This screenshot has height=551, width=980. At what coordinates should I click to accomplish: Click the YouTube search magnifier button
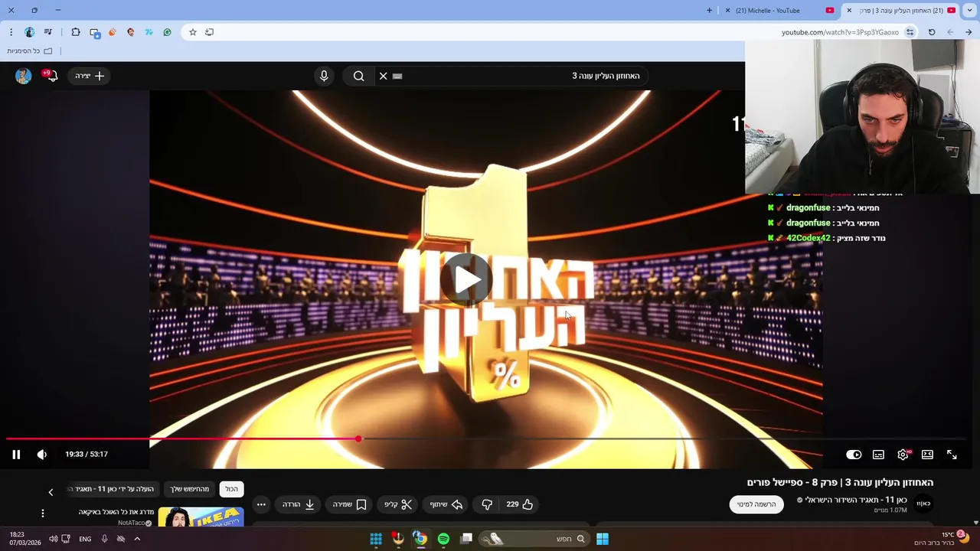coord(358,76)
